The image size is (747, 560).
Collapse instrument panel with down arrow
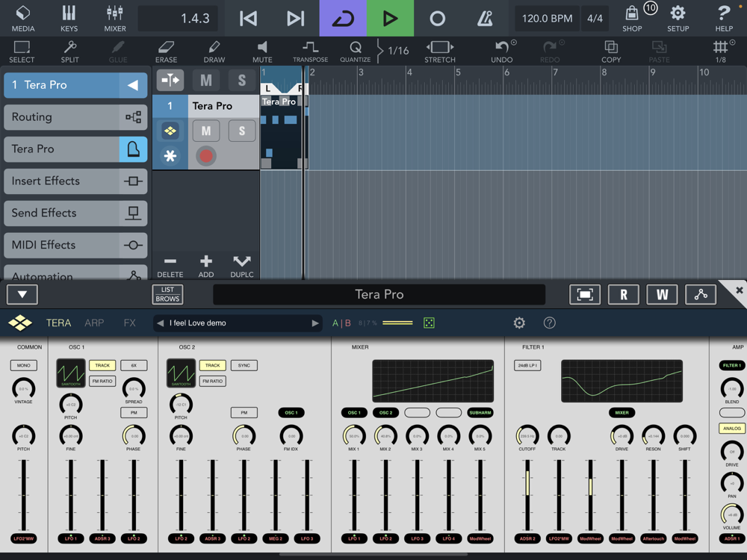tap(22, 294)
